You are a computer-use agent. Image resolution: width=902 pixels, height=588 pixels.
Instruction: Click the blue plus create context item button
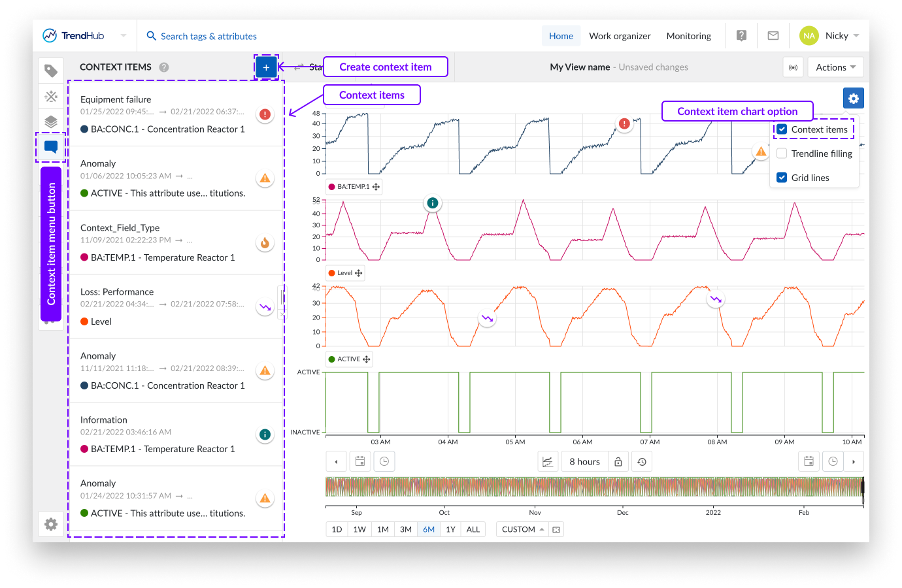pos(266,67)
